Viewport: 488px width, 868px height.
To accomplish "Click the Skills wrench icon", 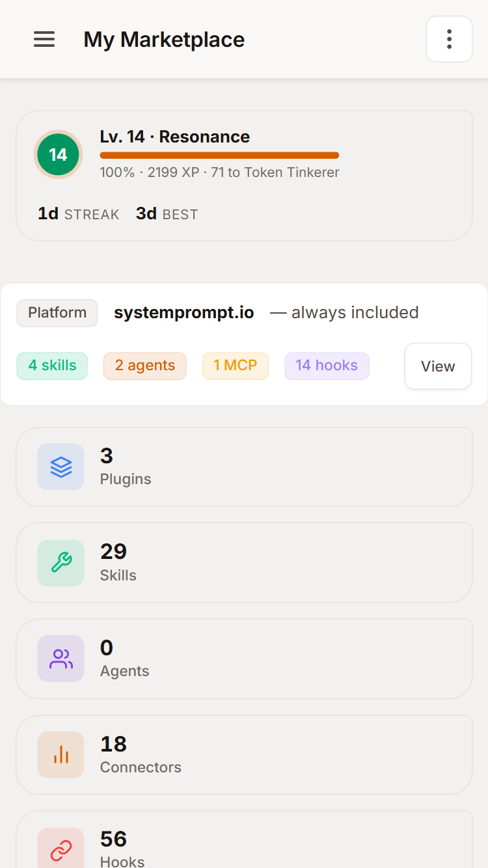I will 61,562.
